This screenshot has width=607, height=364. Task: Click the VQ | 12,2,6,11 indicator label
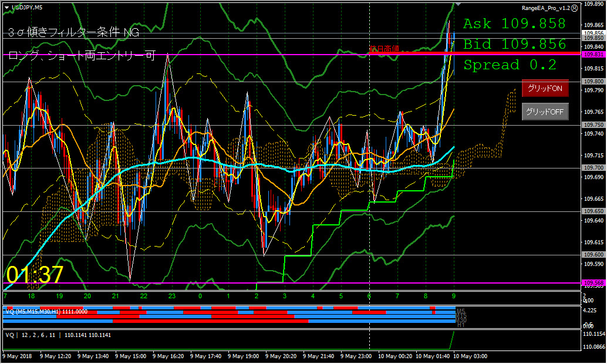[58, 335]
